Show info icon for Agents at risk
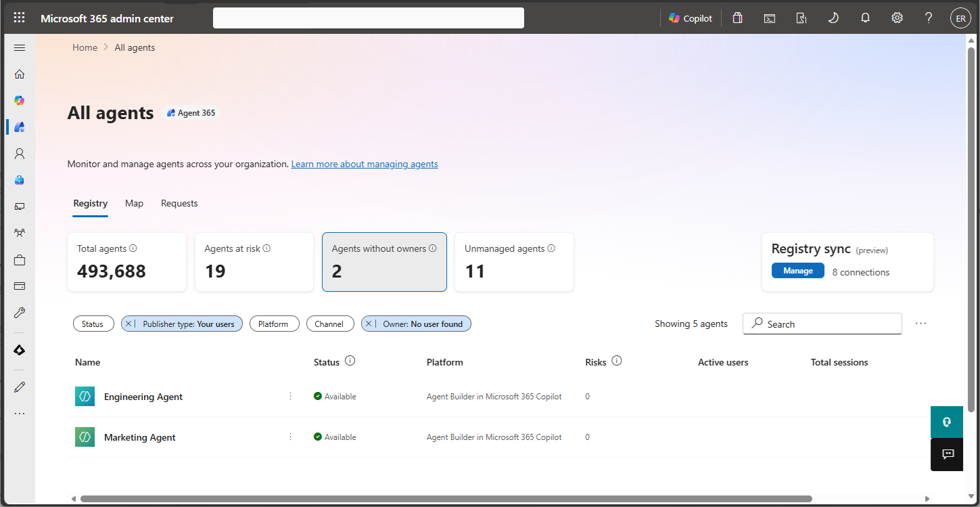Viewport: 980px width, 507px height. 266,248
